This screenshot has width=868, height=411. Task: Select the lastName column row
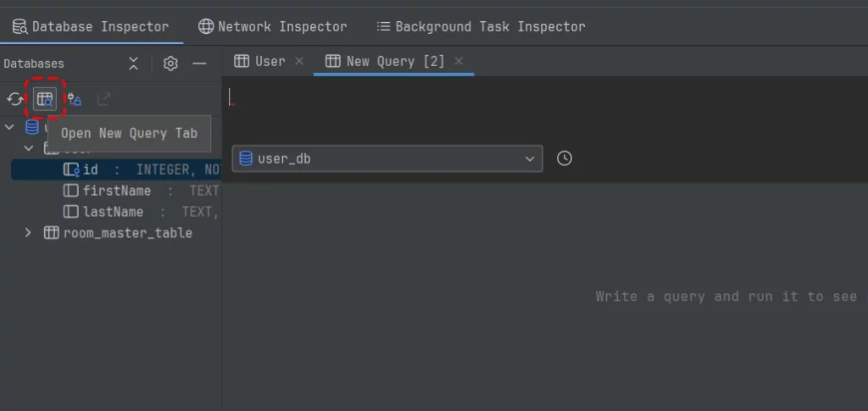pyautogui.click(x=113, y=212)
